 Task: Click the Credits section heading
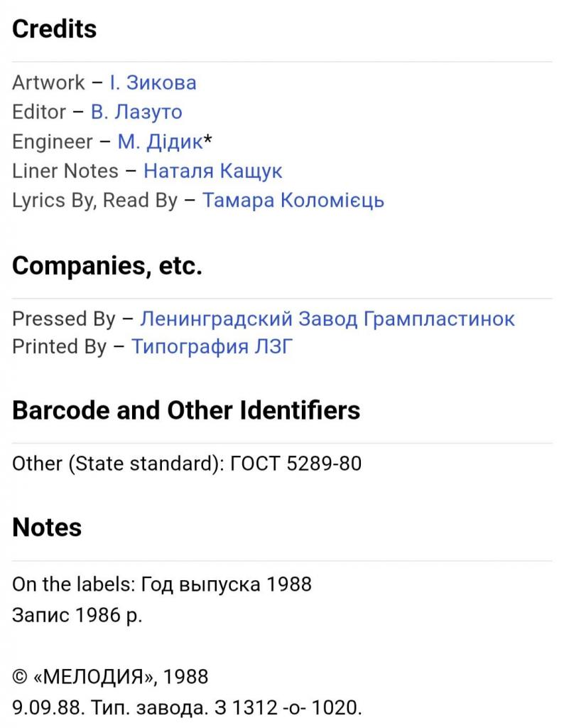pyautogui.click(x=55, y=29)
